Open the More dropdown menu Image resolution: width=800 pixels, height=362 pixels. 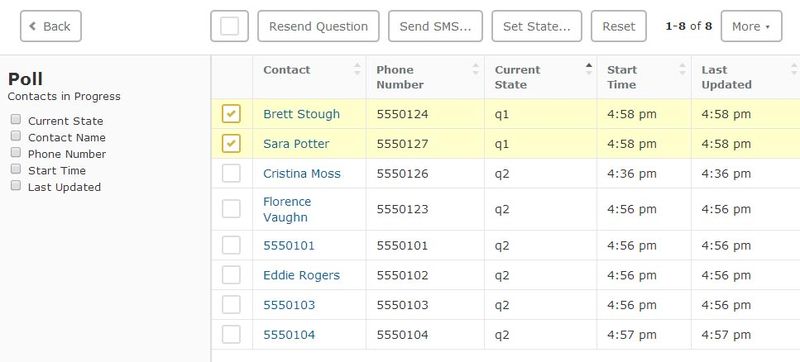pos(751,26)
